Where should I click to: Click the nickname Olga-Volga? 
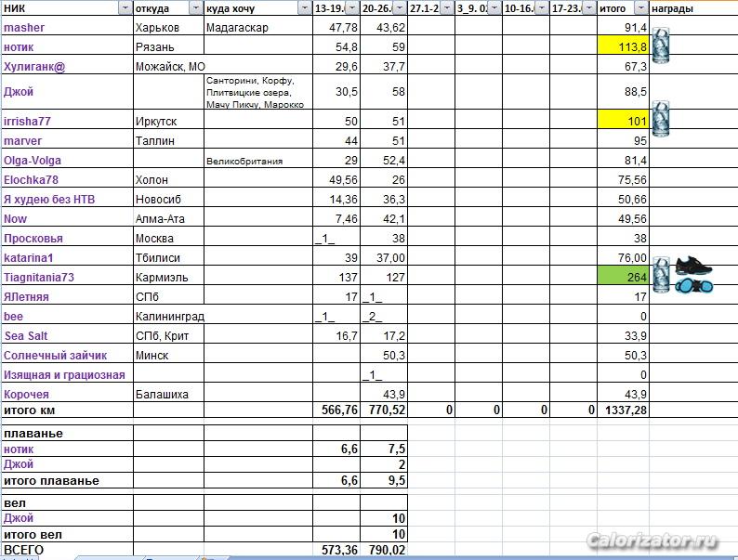coord(33,161)
